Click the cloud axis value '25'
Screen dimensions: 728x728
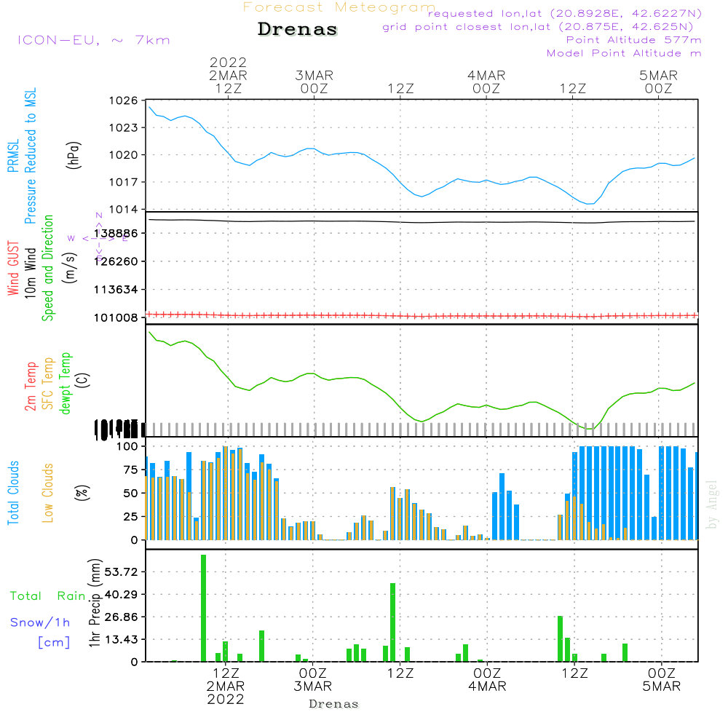click(130, 516)
